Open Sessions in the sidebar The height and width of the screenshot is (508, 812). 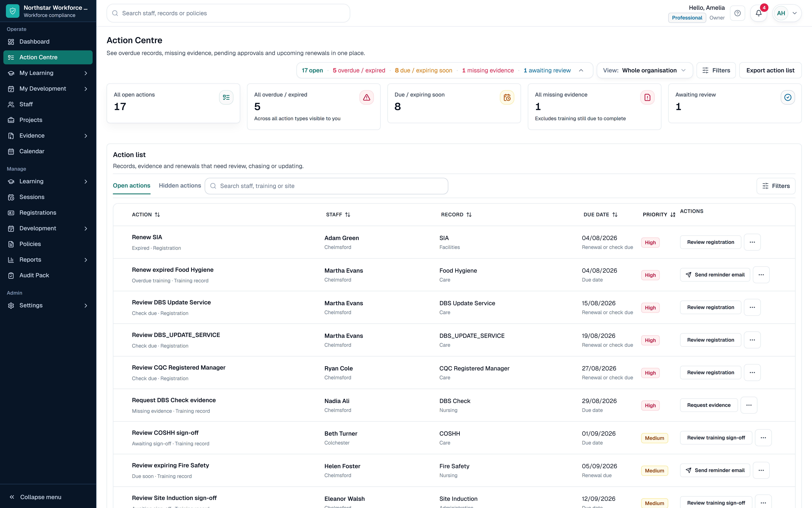tap(48, 197)
